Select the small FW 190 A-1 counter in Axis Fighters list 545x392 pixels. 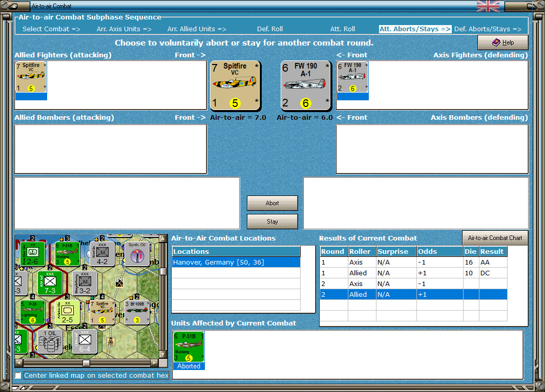pyautogui.click(x=353, y=77)
